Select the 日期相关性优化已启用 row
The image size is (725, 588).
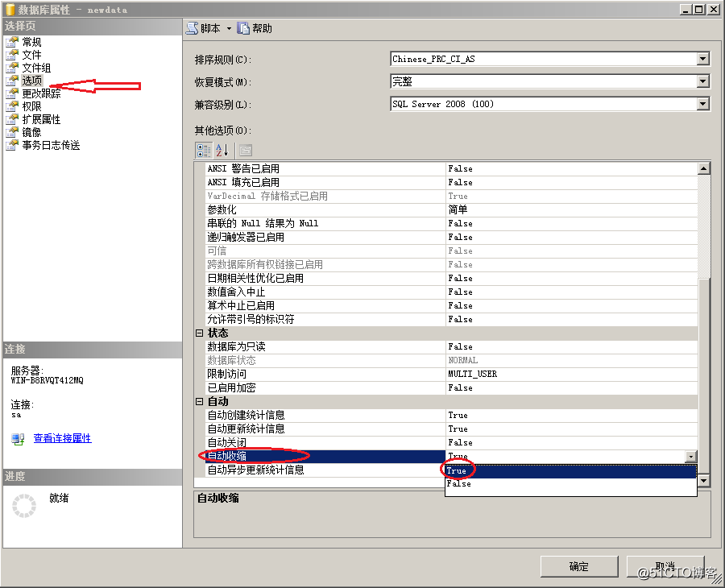(451, 278)
